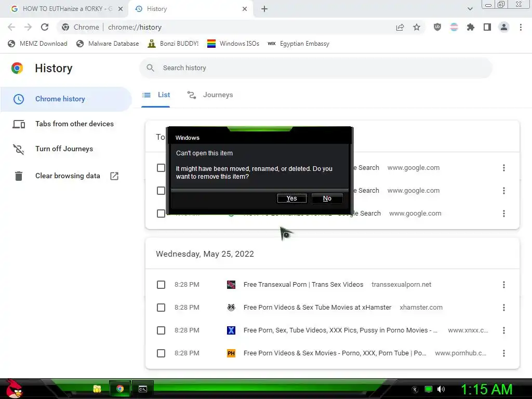Tick checkbox for www.pornhub.c... entry
This screenshot has width=532, height=399.
coord(161,353)
